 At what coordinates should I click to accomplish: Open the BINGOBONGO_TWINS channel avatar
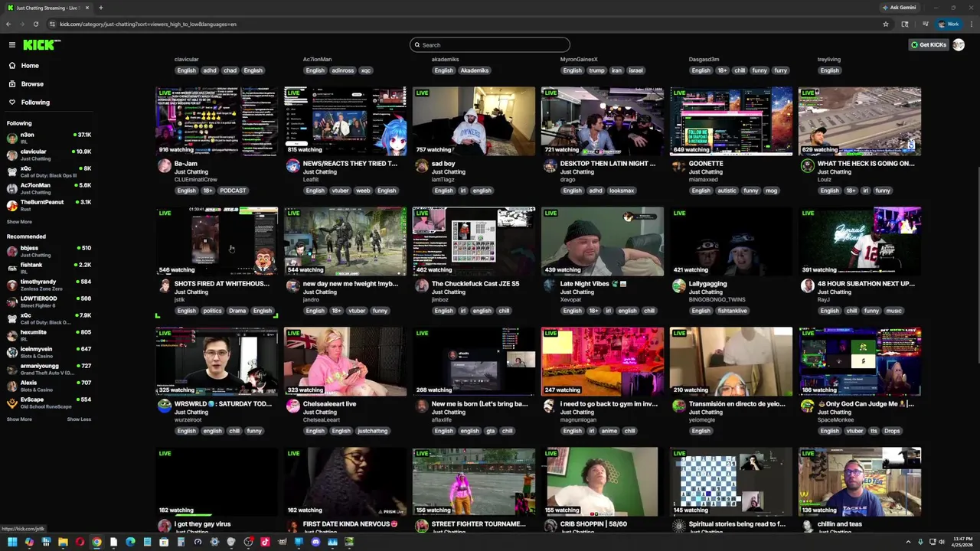(679, 286)
